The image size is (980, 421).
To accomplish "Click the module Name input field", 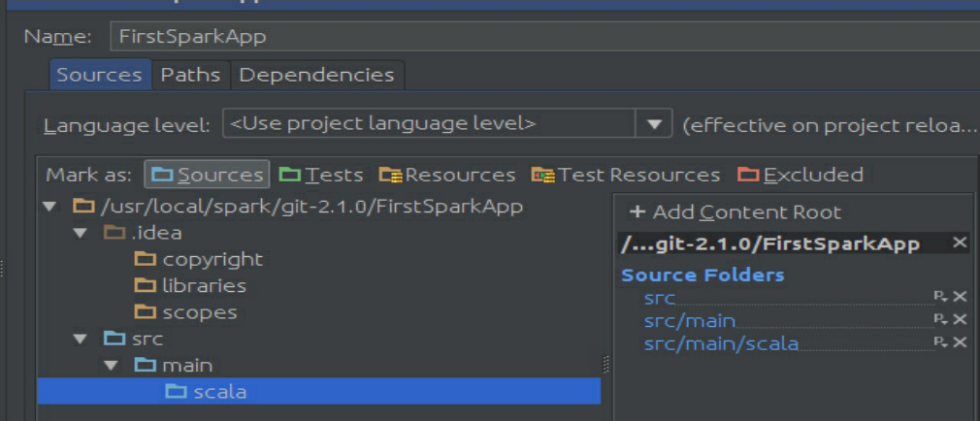I will tap(543, 37).
